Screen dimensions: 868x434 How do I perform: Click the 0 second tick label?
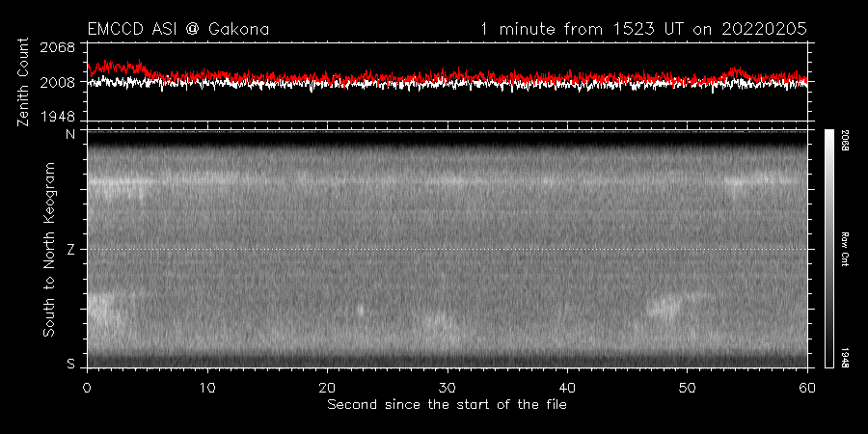[x=88, y=387]
